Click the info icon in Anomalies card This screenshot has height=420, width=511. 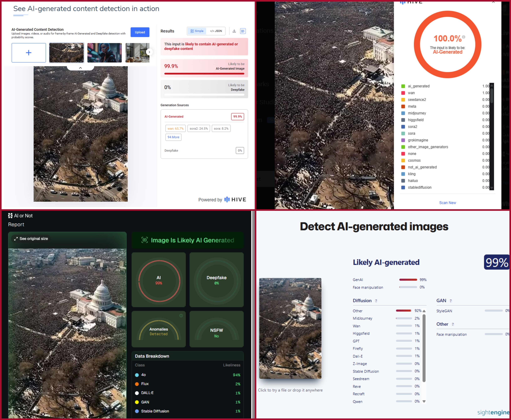pyautogui.click(x=181, y=315)
